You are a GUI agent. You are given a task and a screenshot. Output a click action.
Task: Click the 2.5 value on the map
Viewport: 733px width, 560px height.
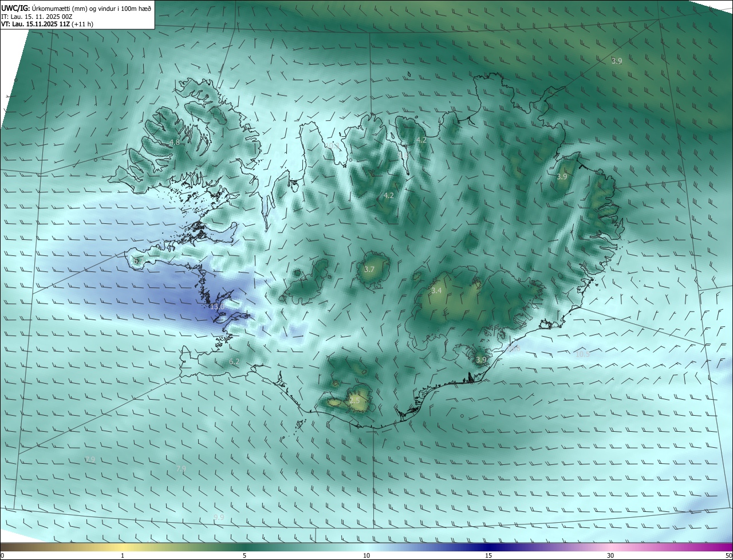pos(354,400)
